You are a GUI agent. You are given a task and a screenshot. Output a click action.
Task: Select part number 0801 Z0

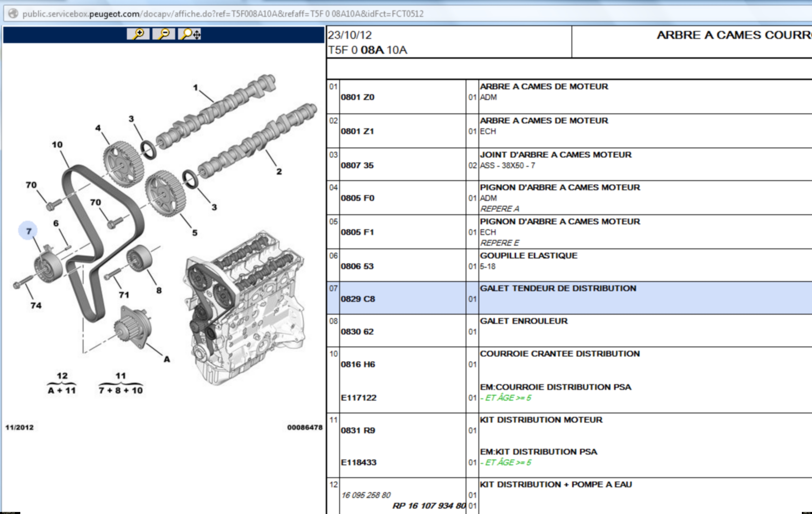coord(357,97)
